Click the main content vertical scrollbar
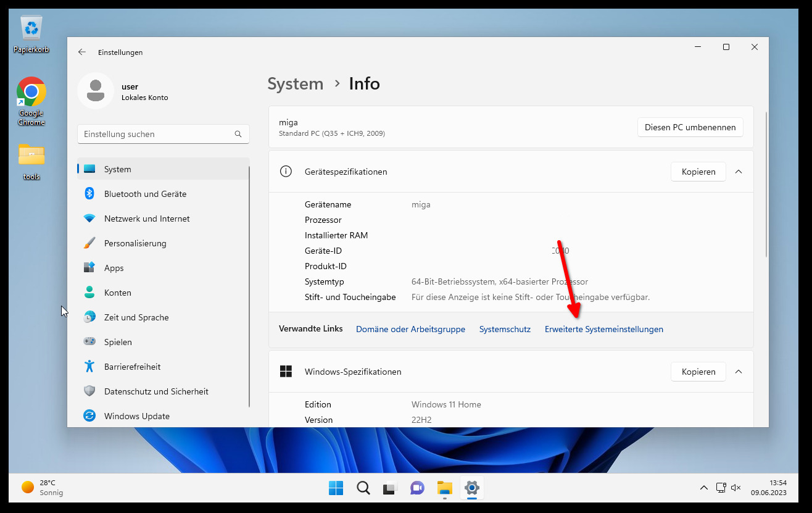The width and height of the screenshot is (812, 513). 767,184
